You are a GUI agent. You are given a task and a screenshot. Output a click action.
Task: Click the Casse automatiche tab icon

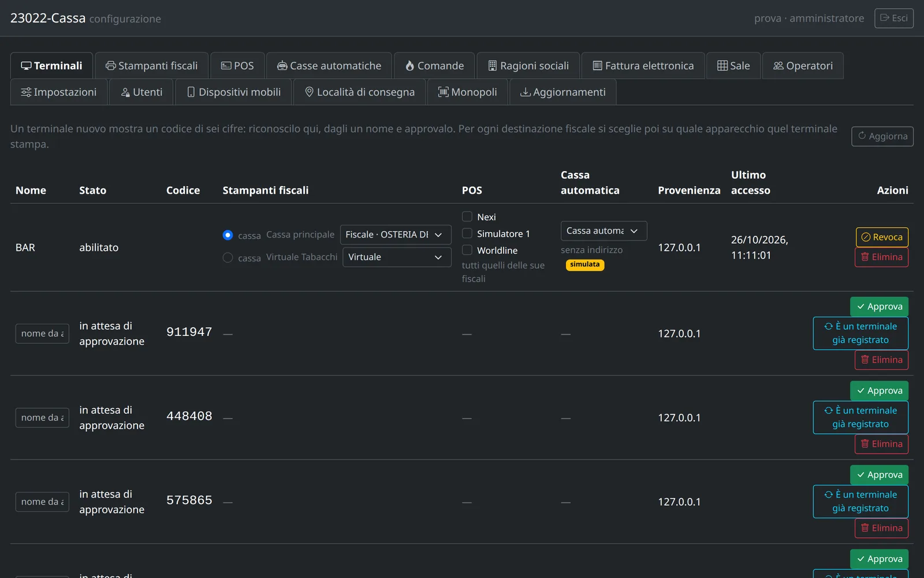pyautogui.click(x=282, y=66)
